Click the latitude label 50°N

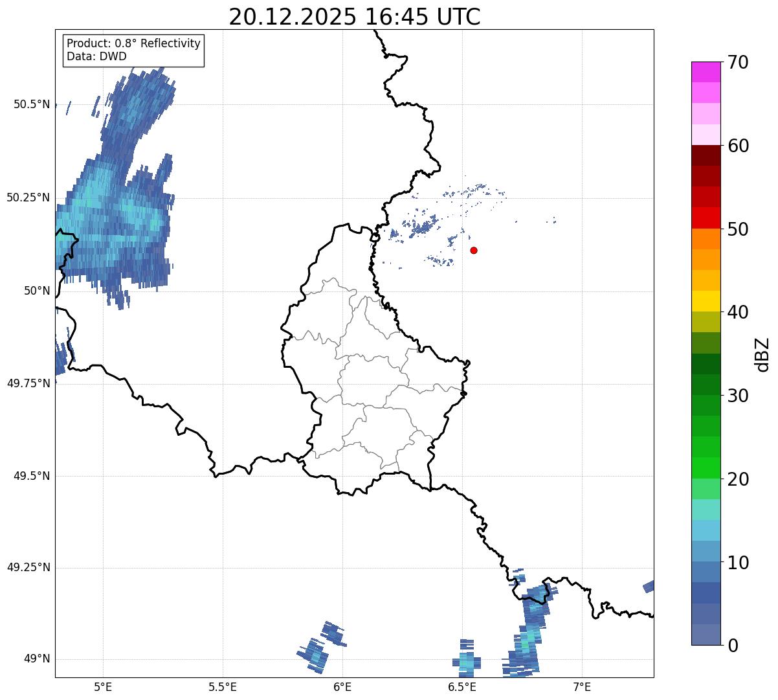click(37, 291)
